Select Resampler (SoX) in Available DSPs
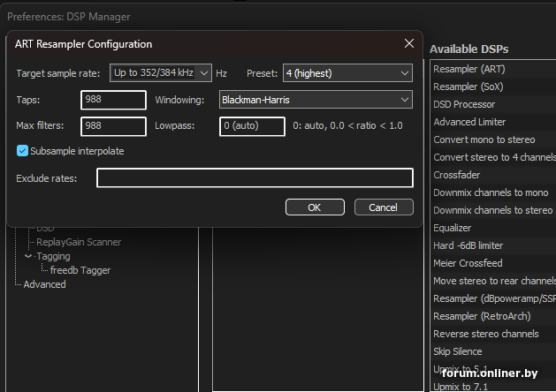556x392 pixels. click(468, 87)
